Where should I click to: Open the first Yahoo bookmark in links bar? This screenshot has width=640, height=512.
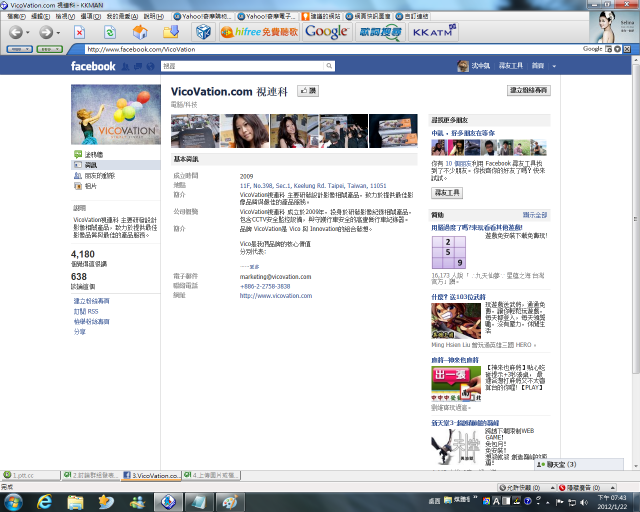203,16
